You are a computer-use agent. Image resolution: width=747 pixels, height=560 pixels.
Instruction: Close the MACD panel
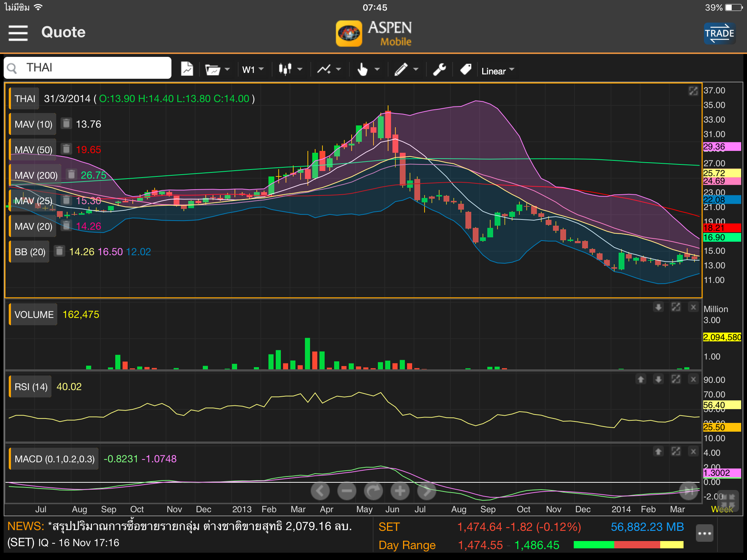(x=693, y=452)
